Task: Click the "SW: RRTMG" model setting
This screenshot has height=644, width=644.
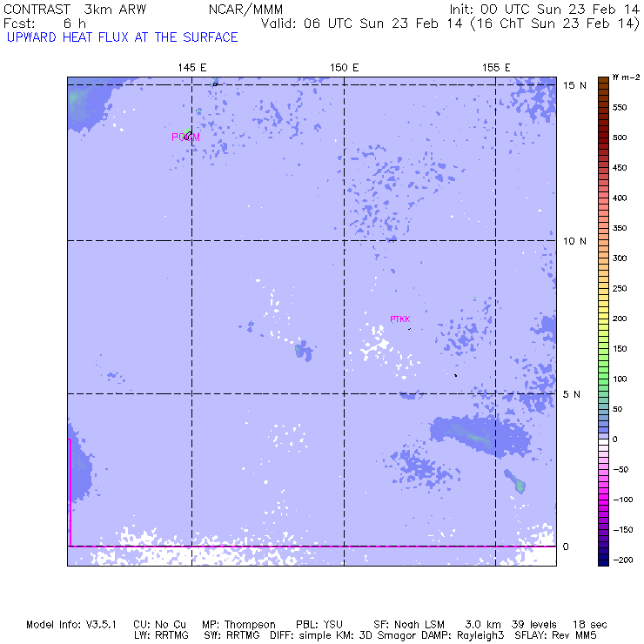Action: pos(231,635)
